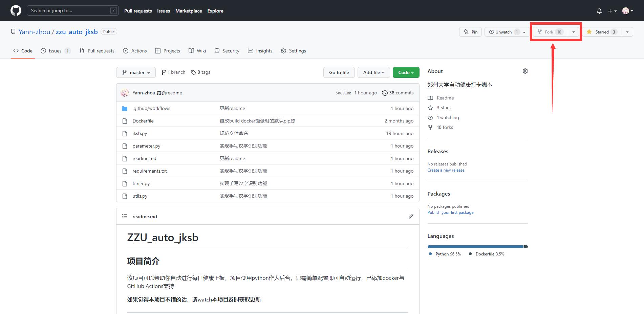
Task: Open Marketplace in top navigation
Action: [189, 11]
